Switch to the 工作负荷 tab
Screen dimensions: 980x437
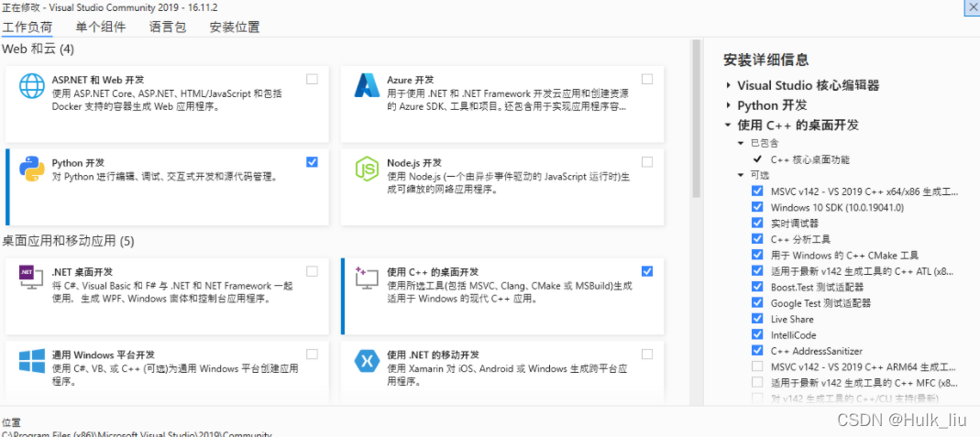tap(27, 27)
